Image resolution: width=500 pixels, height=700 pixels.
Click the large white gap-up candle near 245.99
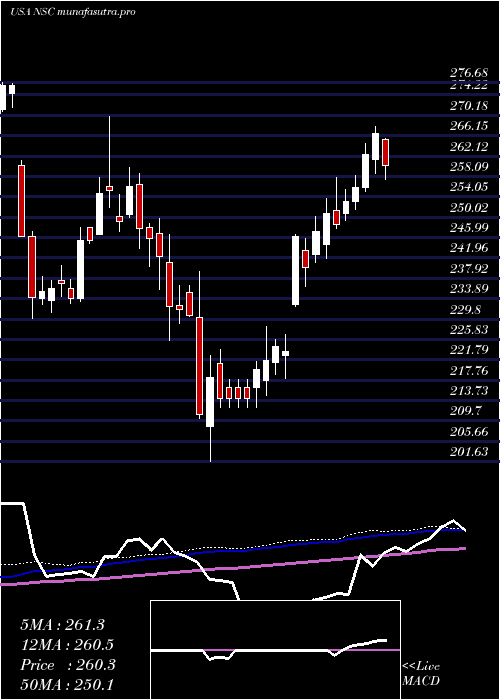point(296,271)
